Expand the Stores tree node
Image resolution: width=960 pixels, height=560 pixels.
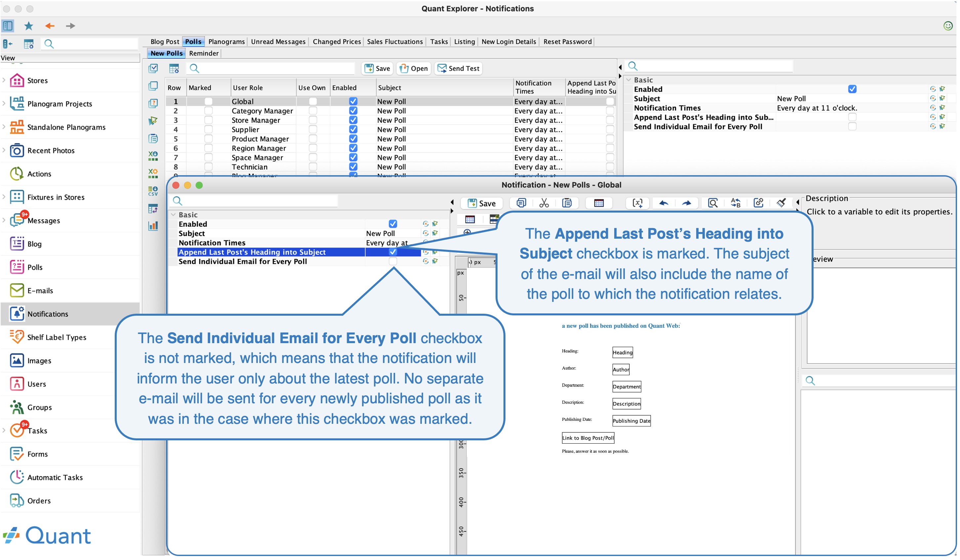pos(4,80)
